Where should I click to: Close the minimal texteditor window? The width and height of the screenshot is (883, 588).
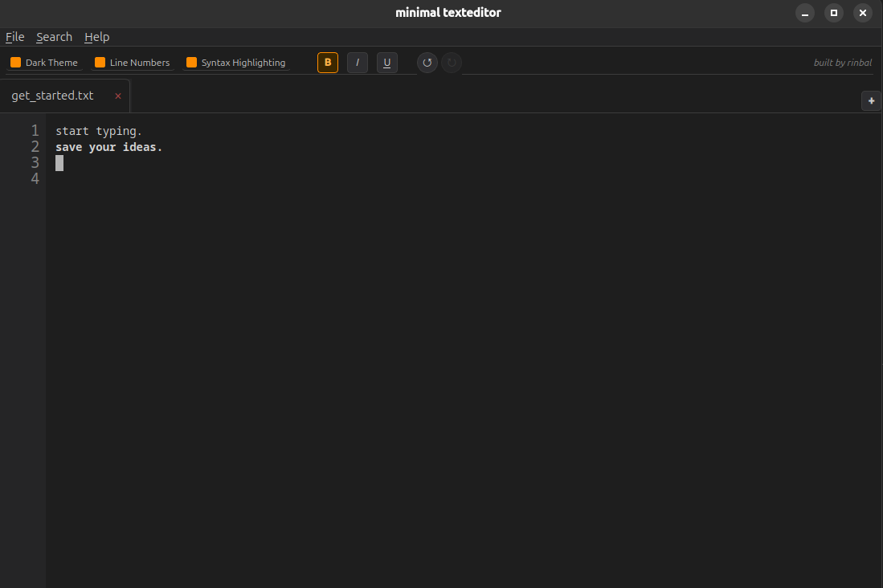pyautogui.click(x=863, y=13)
